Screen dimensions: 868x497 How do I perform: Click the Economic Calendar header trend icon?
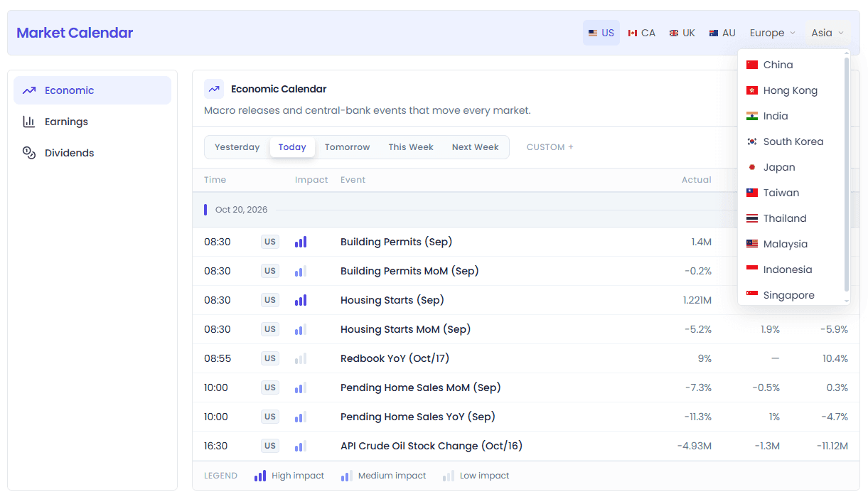tap(214, 89)
